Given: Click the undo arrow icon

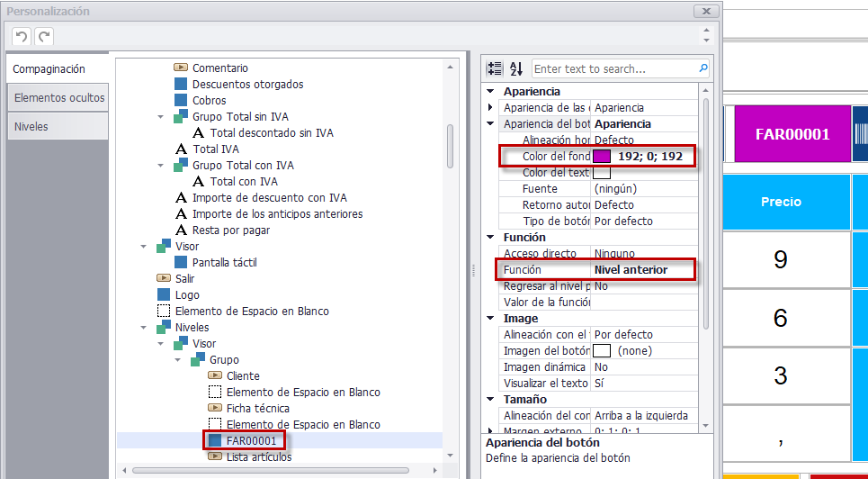Looking at the screenshot, I should coord(22,37).
